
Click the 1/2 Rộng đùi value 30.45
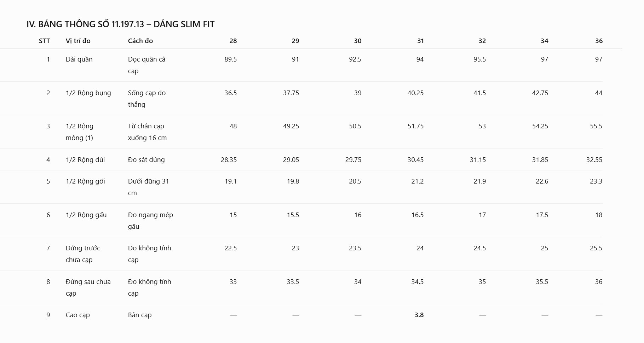tap(415, 160)
